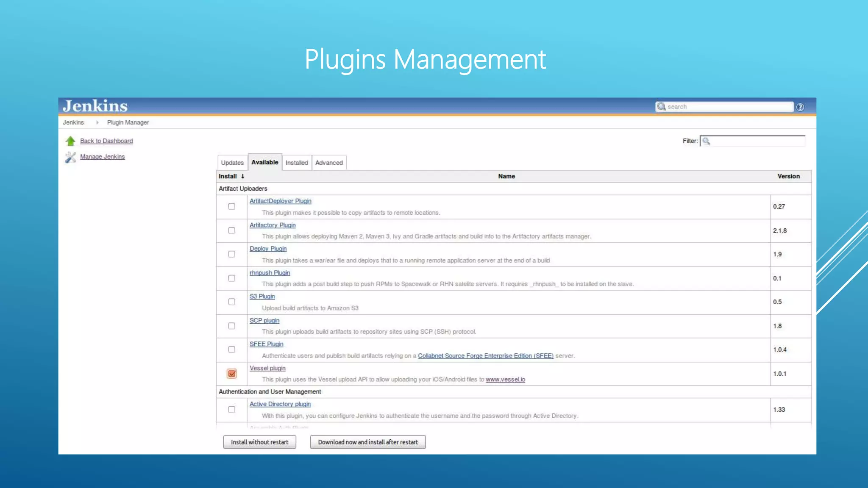Tick the Active Directory plugin checkbox
The image size is (868, 488).
click(x=231, y=410)
